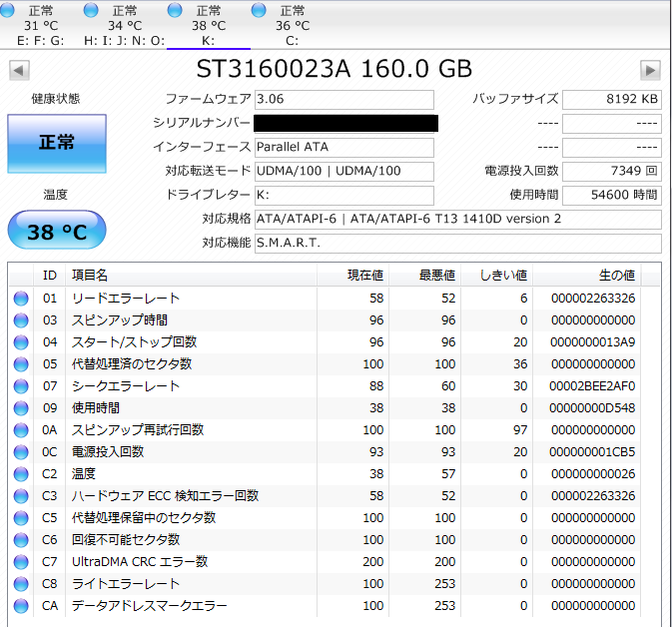The image size is (672, 627).
Task: Select the K: drive tab at 38 °C
Action: pyautogui.click(x=208, y=26)
